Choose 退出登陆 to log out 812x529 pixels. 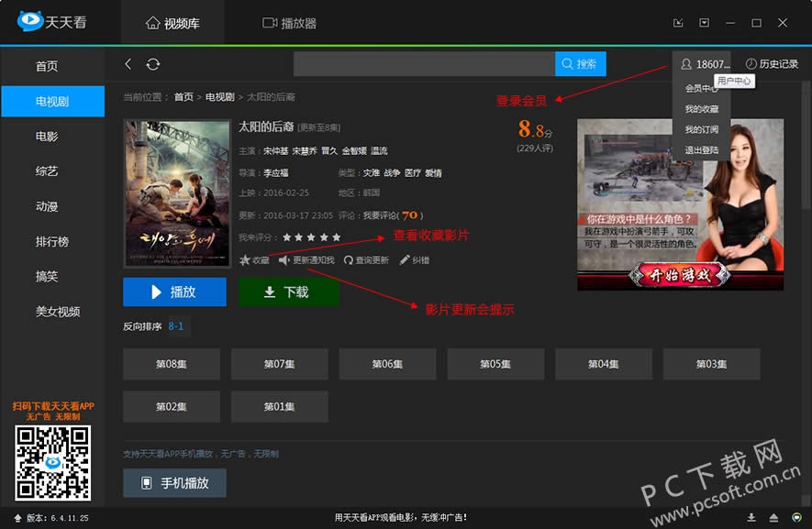[x=701, y=150]
